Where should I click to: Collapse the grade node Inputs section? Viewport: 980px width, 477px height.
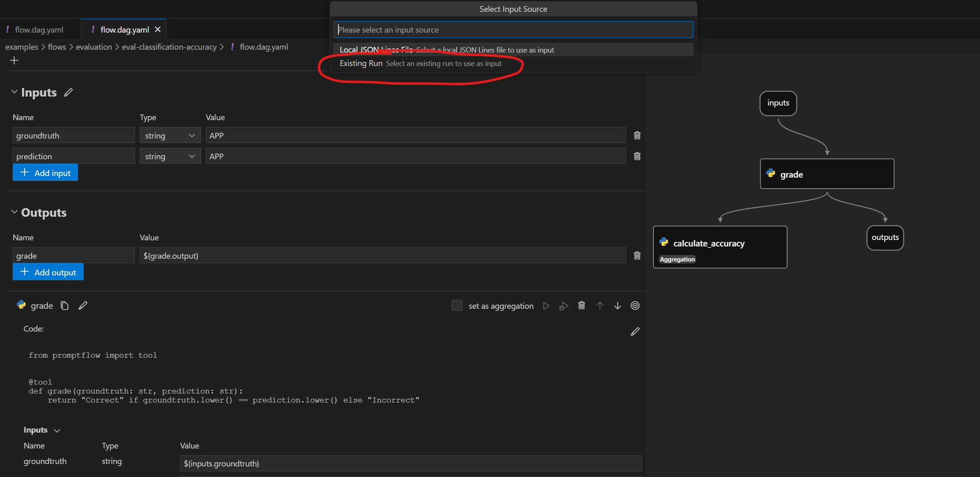pos(57,431)
